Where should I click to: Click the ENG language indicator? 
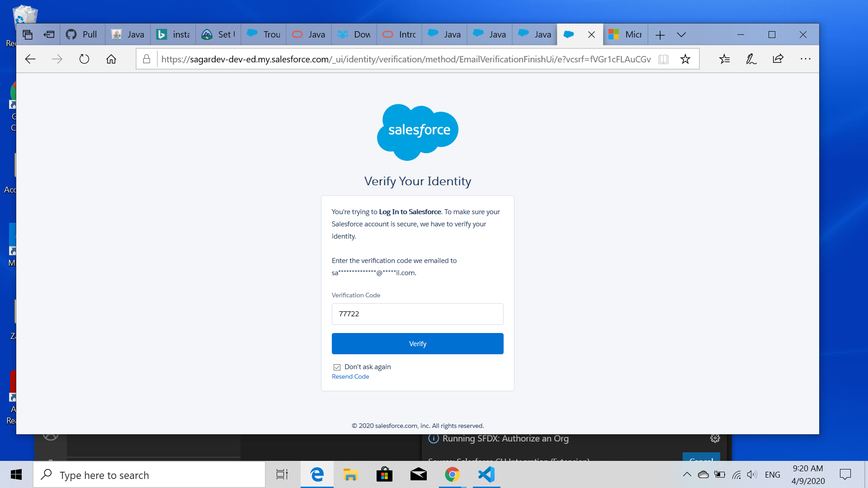(773, 475)
